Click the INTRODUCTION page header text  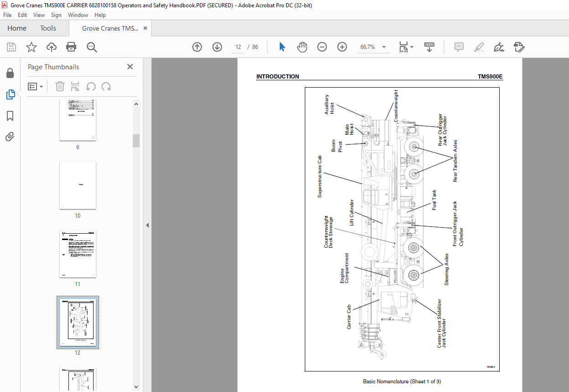click(x=277, y=77)
